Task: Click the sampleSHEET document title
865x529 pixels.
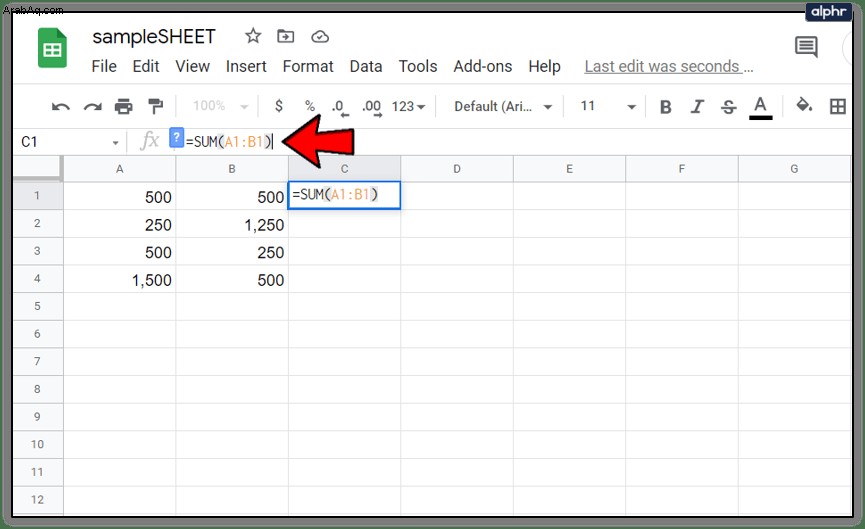Action: click(x=154, y=37)
